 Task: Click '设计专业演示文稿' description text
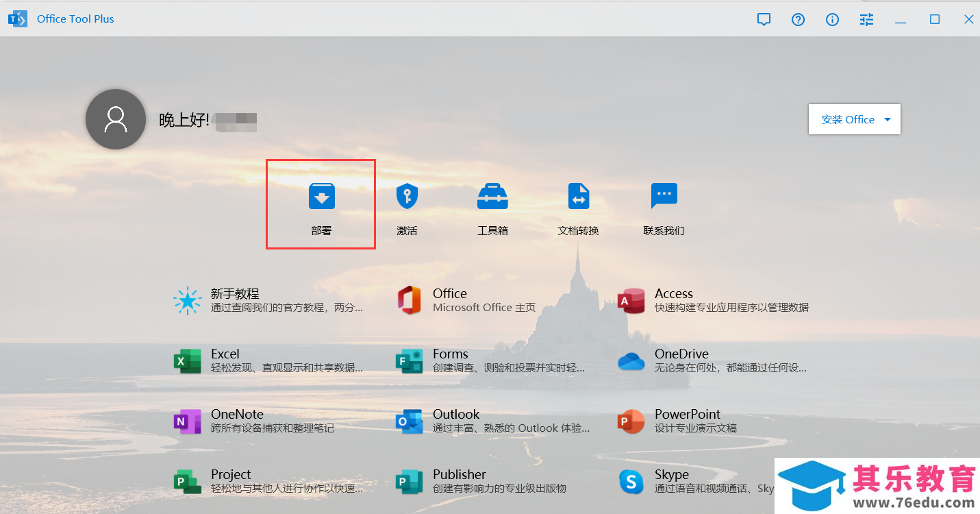pyautogui.click(x=696, y=428)
